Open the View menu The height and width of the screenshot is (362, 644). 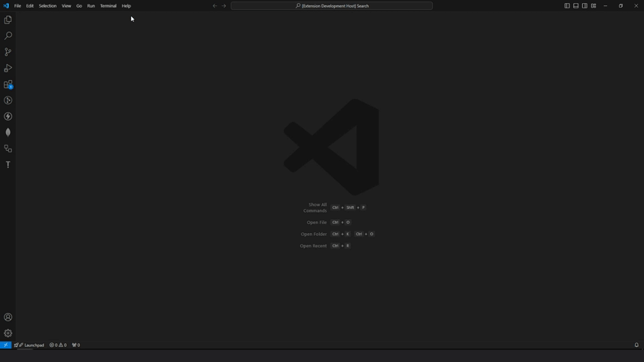pos(66,6)
